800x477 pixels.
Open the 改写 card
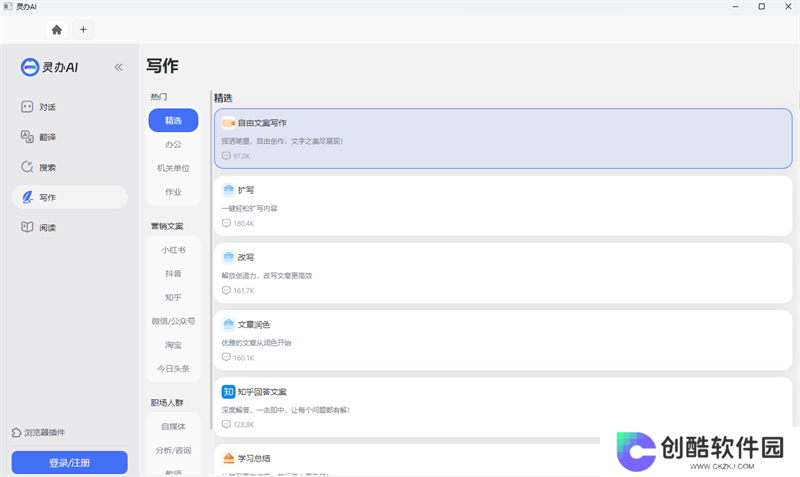point(503,273)
